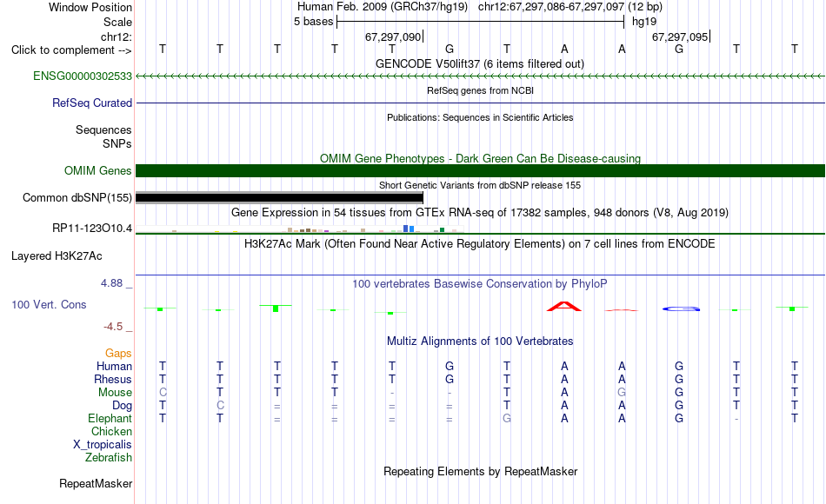
Task: Click the Publications: Sequences in Scientific Articles title
Action: point(480,117)
